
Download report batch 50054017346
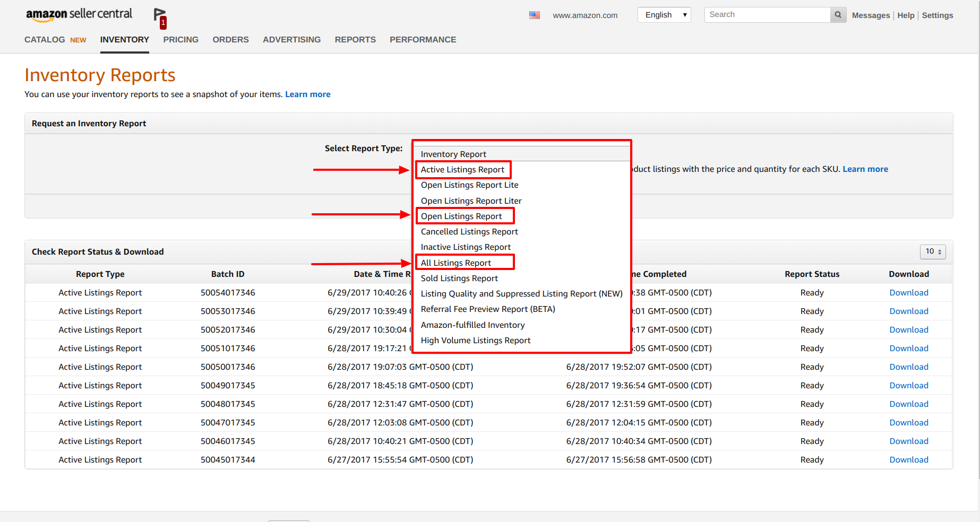pos(909,293)
